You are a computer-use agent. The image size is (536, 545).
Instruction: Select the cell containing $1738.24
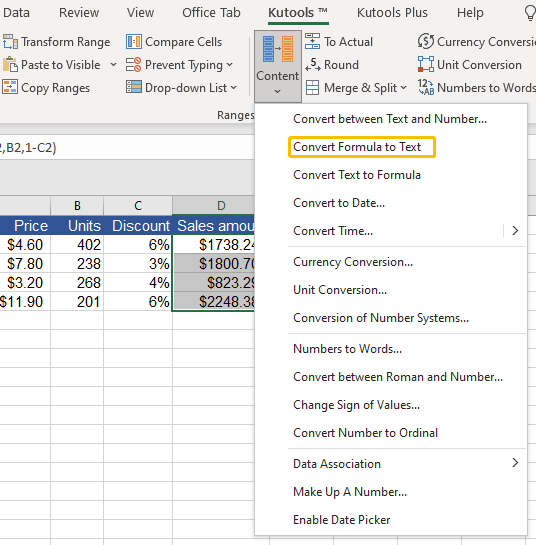pyautogui.click(x=213, y=245)
